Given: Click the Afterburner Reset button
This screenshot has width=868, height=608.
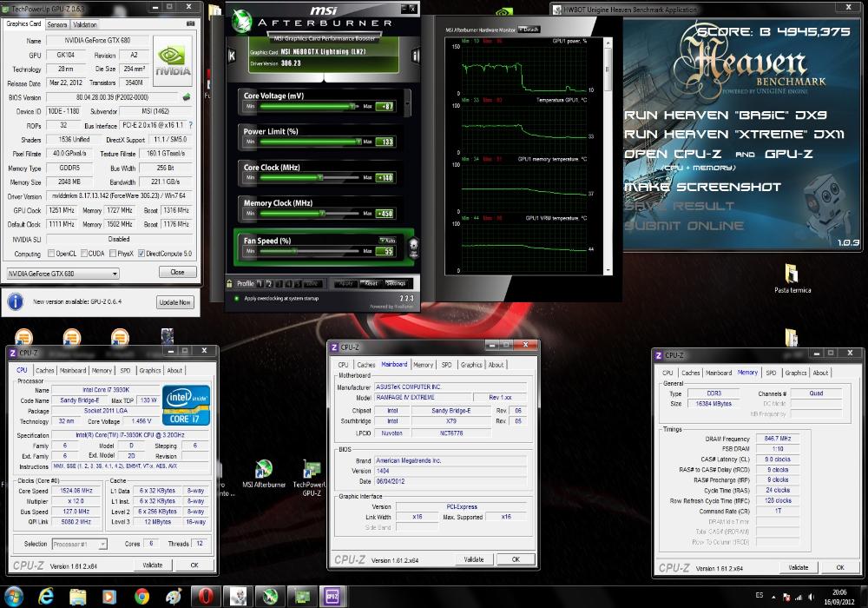Looking at the screenshot, I should pyautogui.click(x=370, y=283).
